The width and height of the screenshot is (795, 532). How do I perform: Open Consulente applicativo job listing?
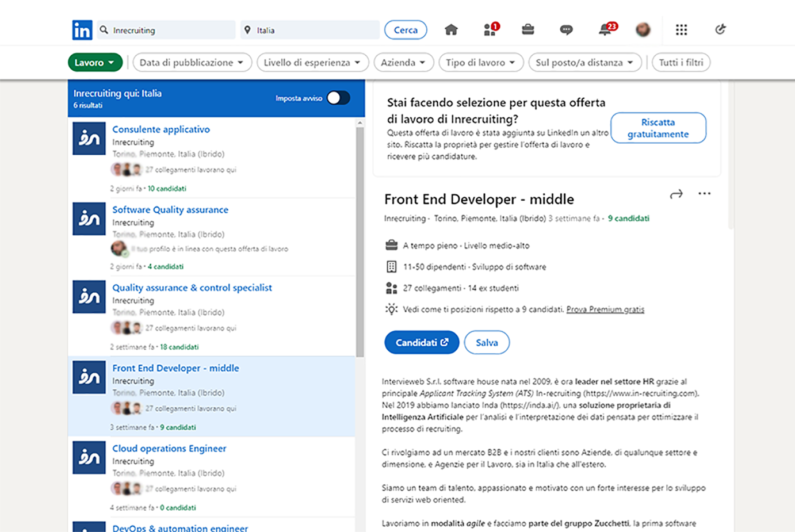coord(161,129)
